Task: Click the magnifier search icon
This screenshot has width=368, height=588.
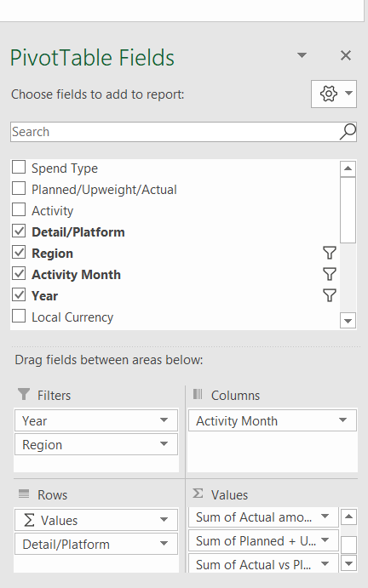Action: pos(348,132)
